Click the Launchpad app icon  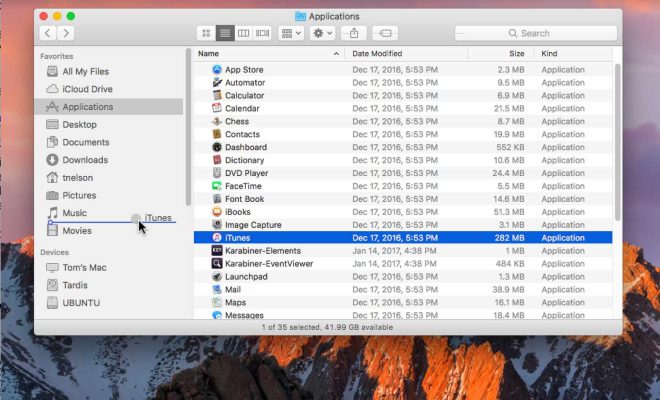[217, 277]
